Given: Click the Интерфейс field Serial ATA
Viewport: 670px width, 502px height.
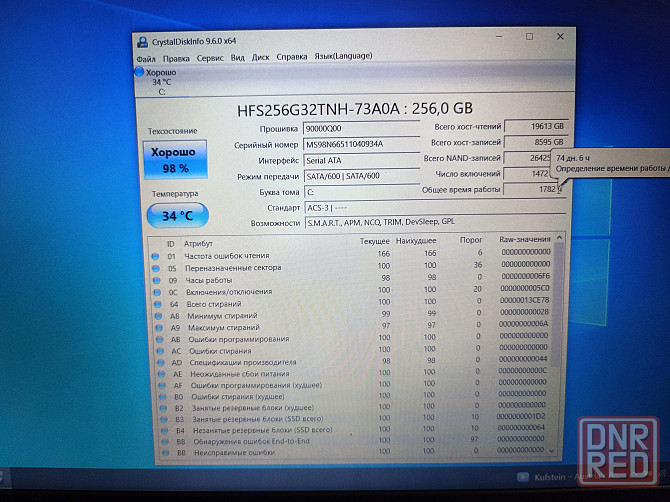Looking at the screenshot, I should point(361,160).
